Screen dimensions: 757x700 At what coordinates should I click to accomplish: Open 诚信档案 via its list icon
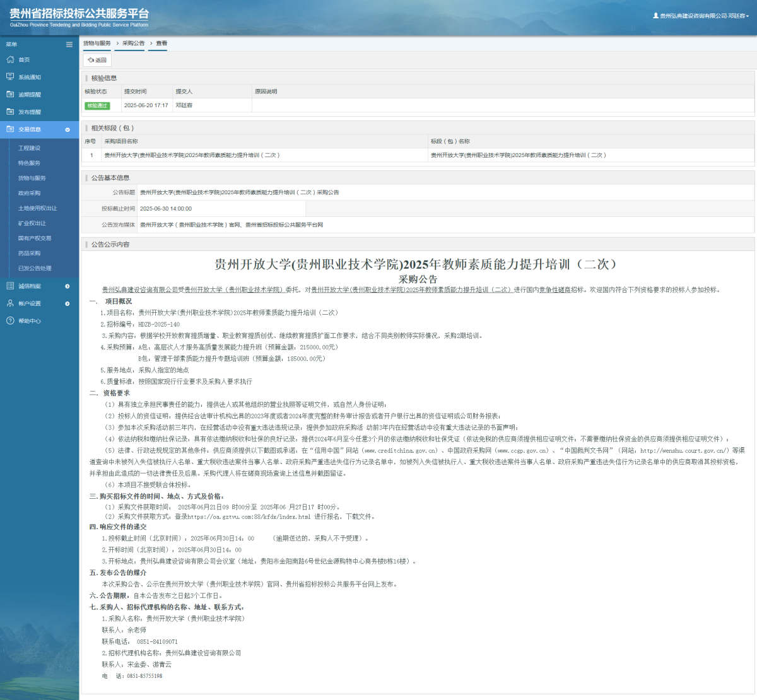point(10,286)
